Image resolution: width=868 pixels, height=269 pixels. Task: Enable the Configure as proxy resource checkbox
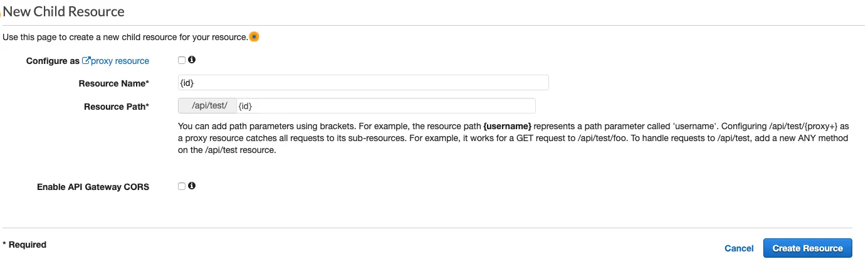click(x=182, y=60)
